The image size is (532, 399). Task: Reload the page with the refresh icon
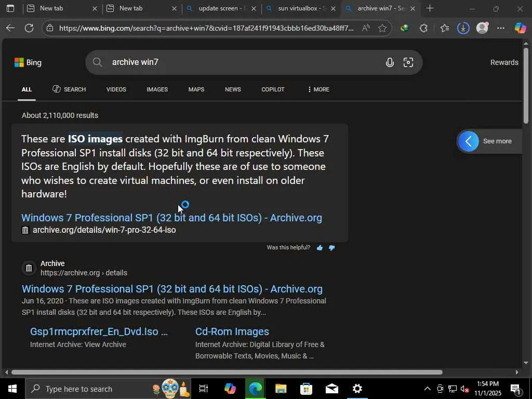(x=29, y=28)
